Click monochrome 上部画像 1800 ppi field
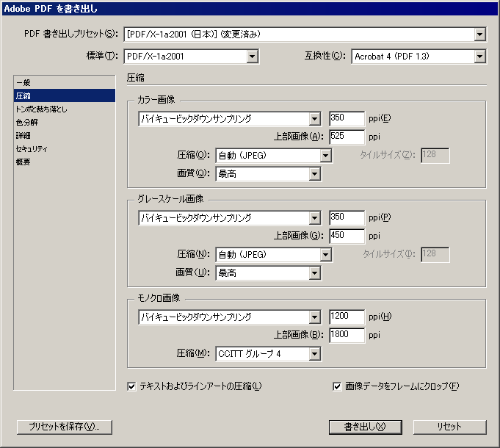Screen dimensions: 500x448 pyautogui.click(x=347, y=336)
